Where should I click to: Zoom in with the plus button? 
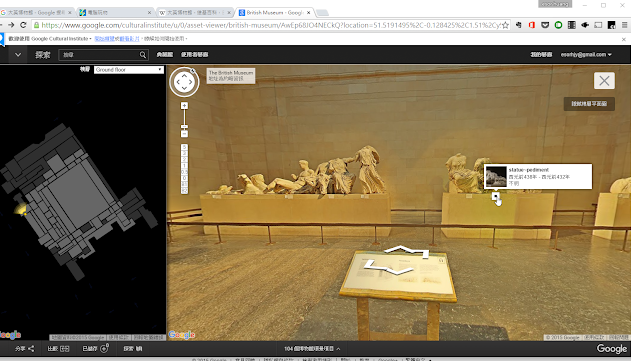(x=184, y=105)
